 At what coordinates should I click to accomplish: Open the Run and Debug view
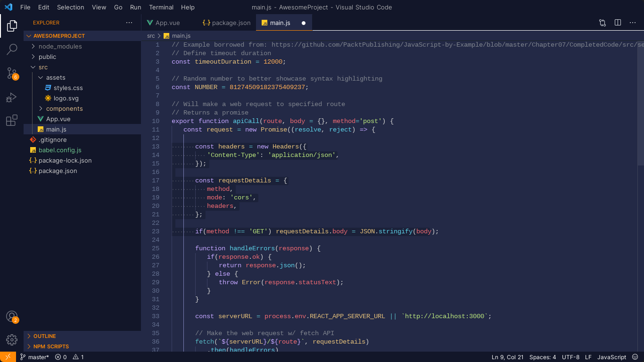click(12, 98)
